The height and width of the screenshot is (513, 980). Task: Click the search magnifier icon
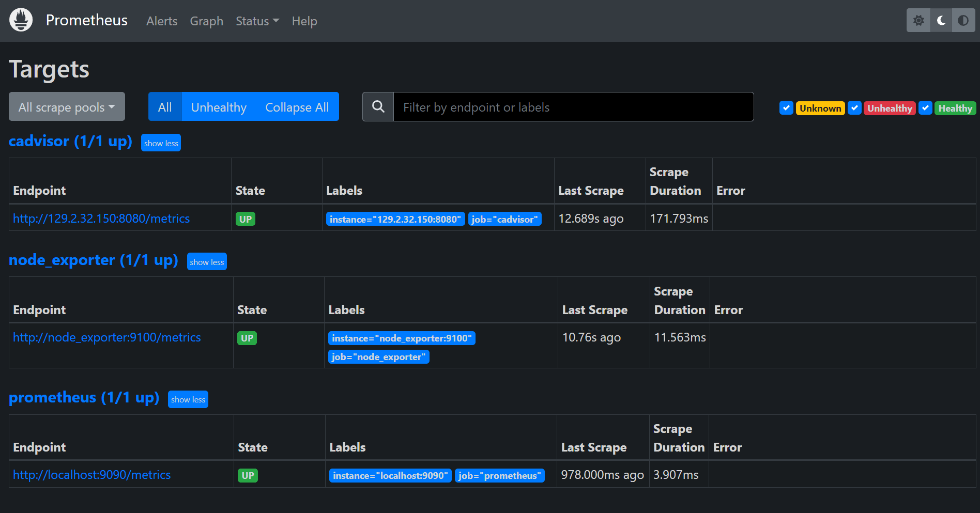(378, 107)
